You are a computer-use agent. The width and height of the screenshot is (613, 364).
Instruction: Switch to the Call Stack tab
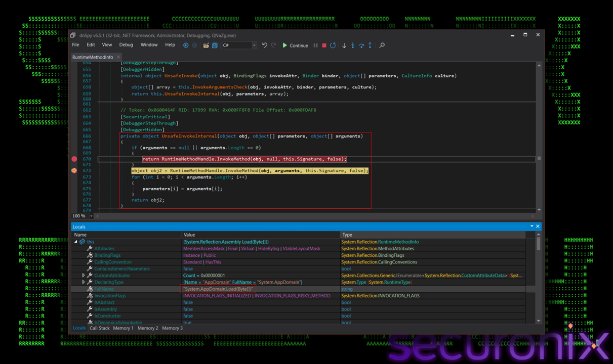click(100, 328)
